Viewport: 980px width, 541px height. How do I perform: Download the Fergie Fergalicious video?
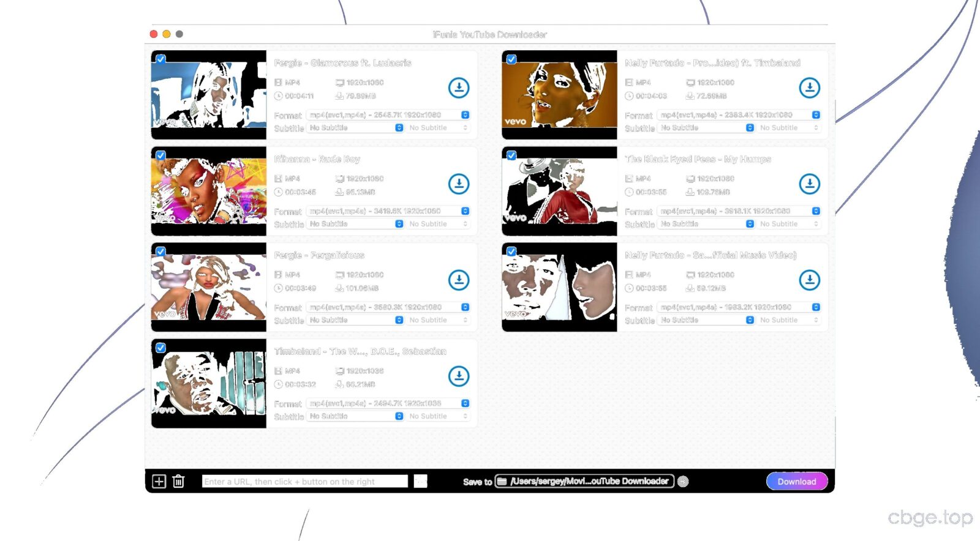(x=459, y=280)
